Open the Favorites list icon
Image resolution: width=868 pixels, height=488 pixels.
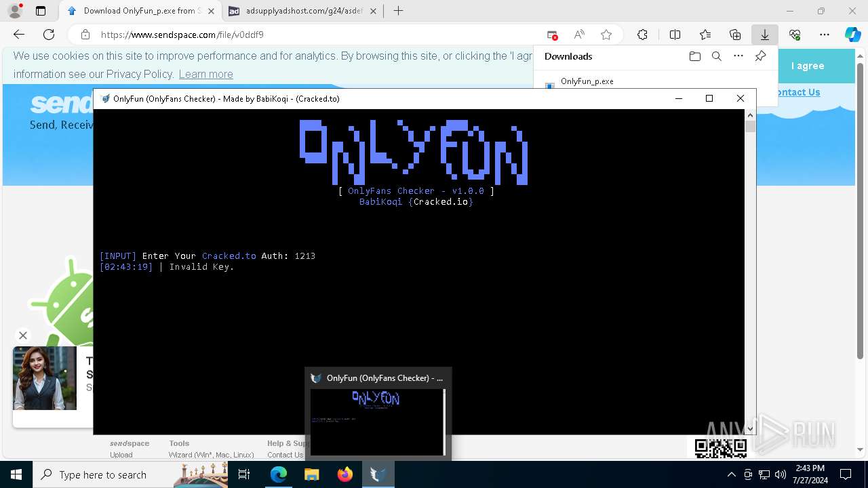(x=705, y=35)
